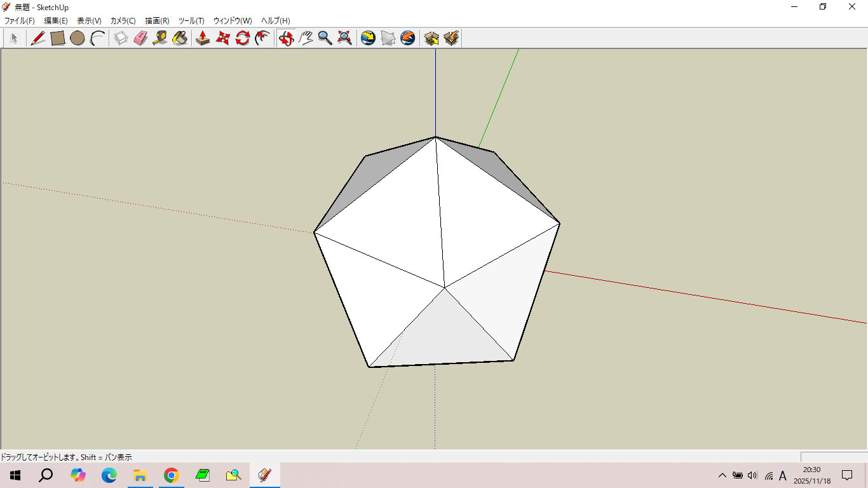Open Get Models from 3D Warehouse
868x488 pixels.
[431, 38]
